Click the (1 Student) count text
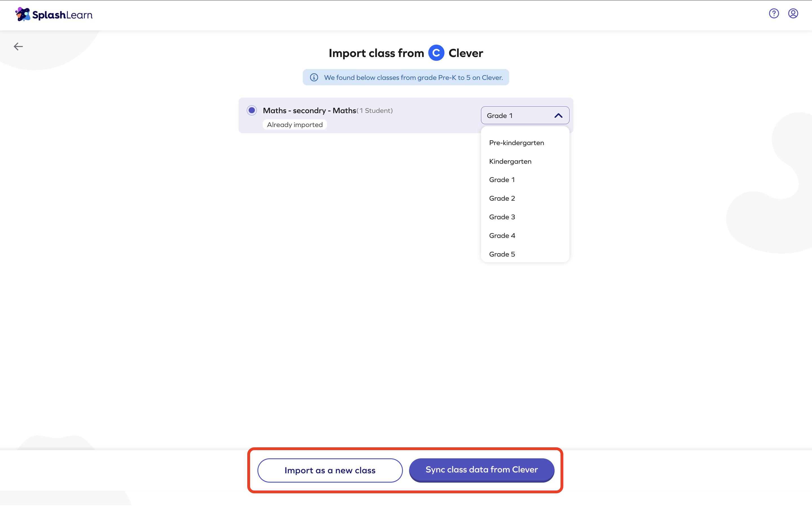812x508 pixels. [x=374, y=111]
